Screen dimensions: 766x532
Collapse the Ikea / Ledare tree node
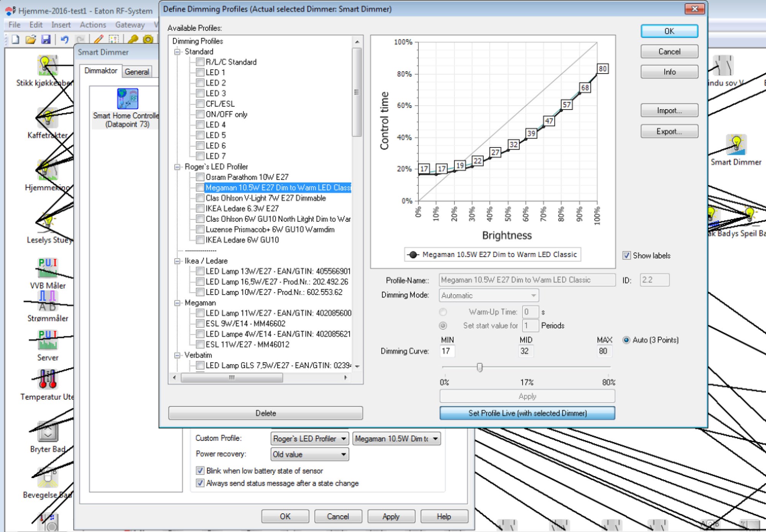tap(177, 261)
